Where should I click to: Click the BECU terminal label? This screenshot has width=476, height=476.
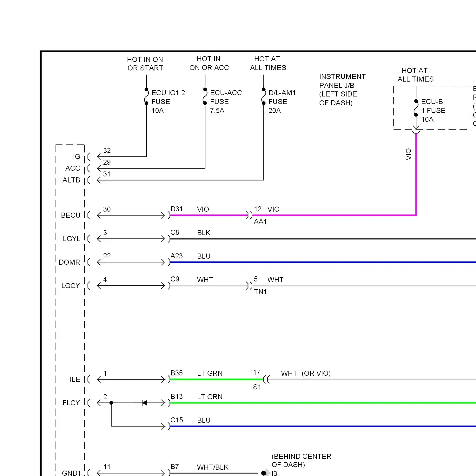pyautogui.click(x=71, y=215)
